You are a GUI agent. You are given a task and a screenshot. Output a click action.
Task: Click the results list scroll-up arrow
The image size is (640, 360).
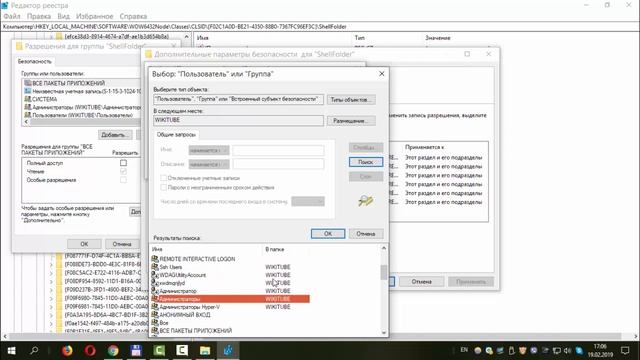(384, 248)
